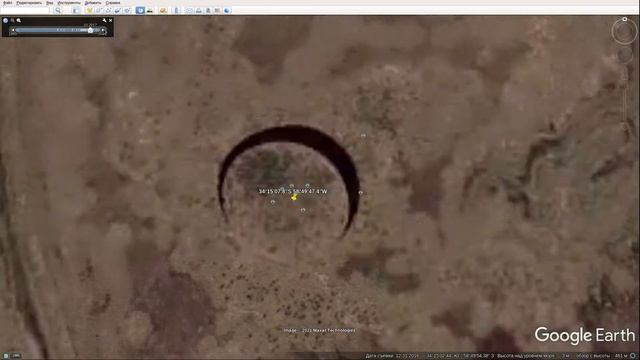Click the print icon in toolbar
Viewport: 640px width, 360px height.
[x=199, y=10]
